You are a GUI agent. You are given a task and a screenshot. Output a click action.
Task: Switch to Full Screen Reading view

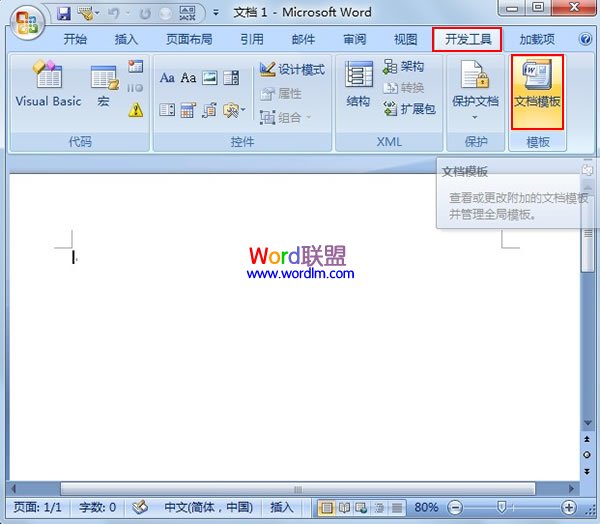pos(344,508)
